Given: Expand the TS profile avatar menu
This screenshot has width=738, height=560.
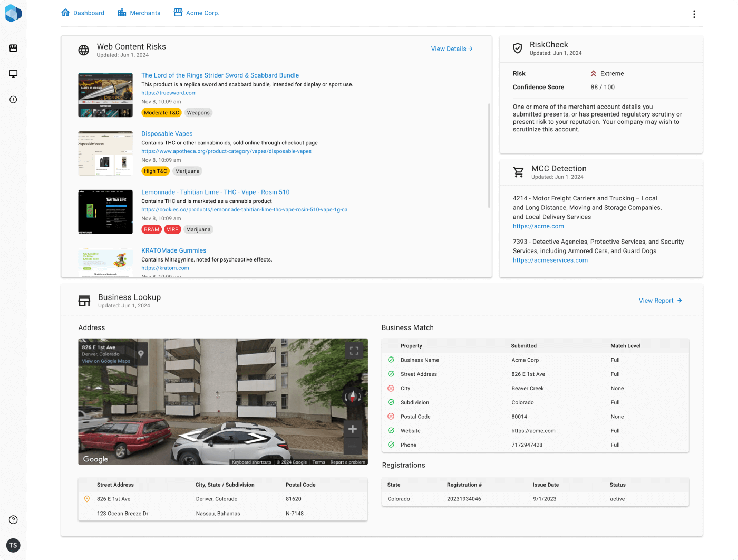Looking at the screenshot, I should [13, 545].
